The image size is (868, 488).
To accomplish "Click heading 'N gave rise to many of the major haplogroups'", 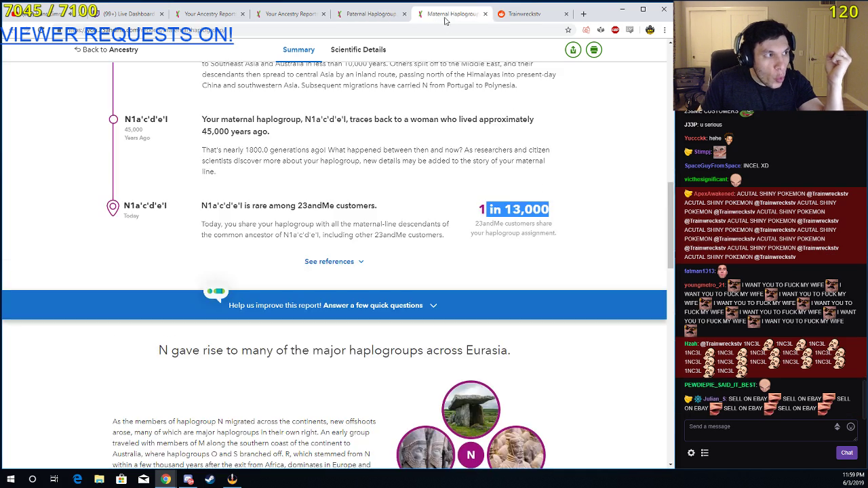I will [334, 350].
